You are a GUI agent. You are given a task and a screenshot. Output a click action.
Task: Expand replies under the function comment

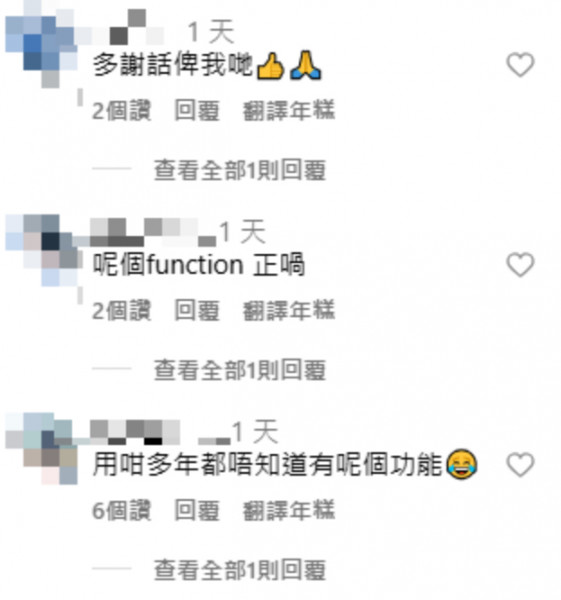click(x=240, y=370)
